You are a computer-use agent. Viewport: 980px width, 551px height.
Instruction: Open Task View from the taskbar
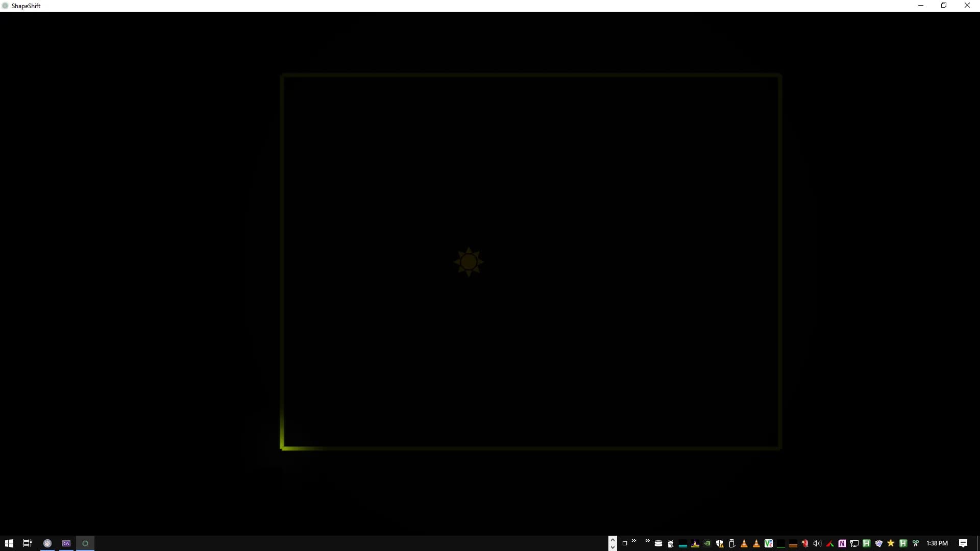pos(28,543)
